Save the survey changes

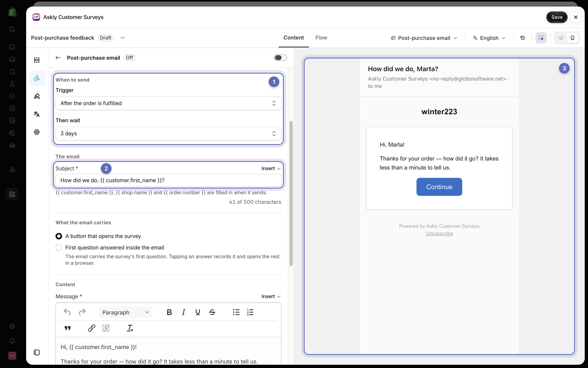557,17
